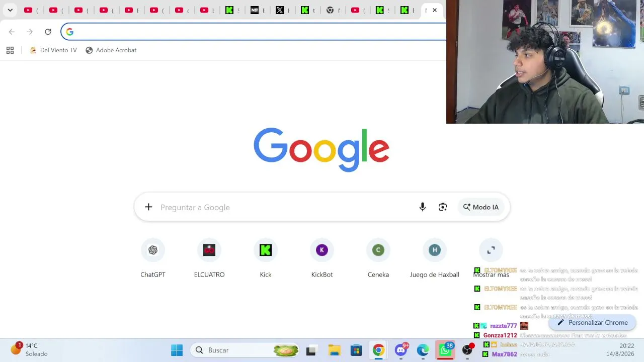This screenshot has height=362, width=644.
Task: Open the Del Viento TV bookmark
Action: [x=53, y=50]
